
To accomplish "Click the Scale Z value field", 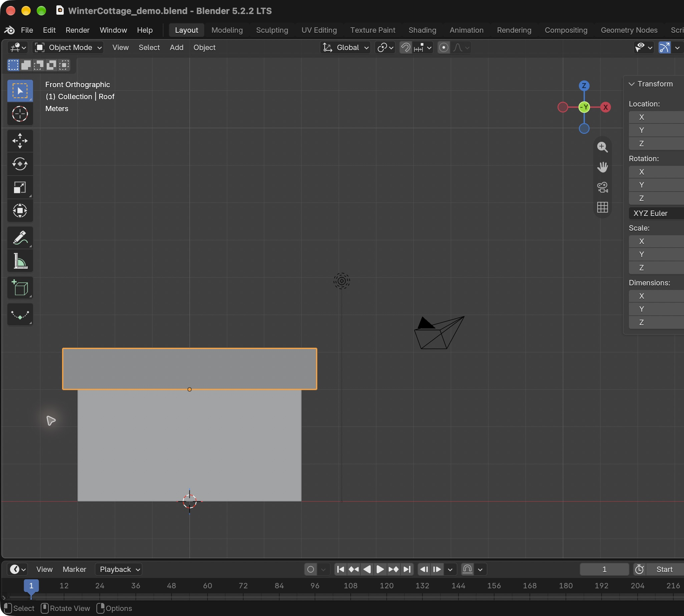I will click(656, 268).
